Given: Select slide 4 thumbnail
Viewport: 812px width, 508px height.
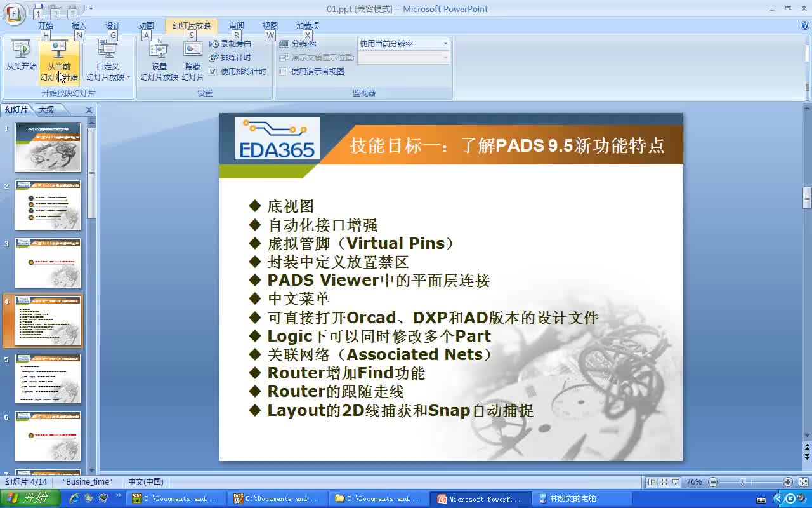Looking at the screenshot, I should click(x=48, y=321).
